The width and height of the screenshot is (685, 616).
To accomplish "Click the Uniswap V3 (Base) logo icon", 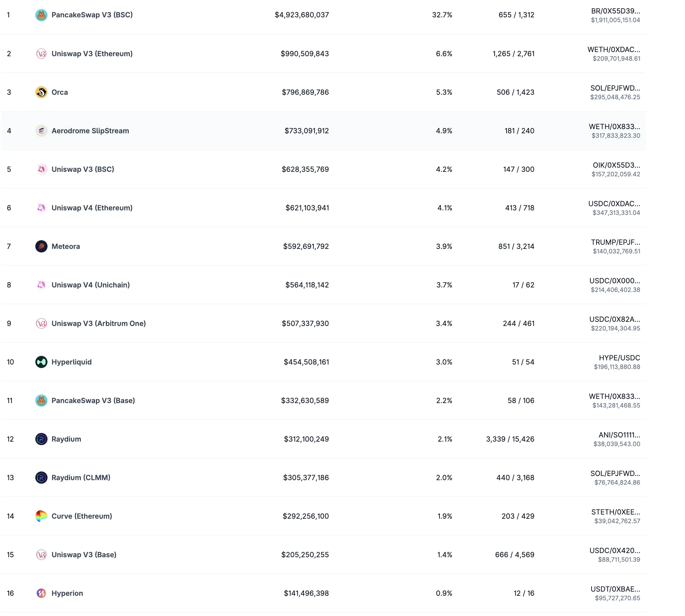I will coord(41,555).
